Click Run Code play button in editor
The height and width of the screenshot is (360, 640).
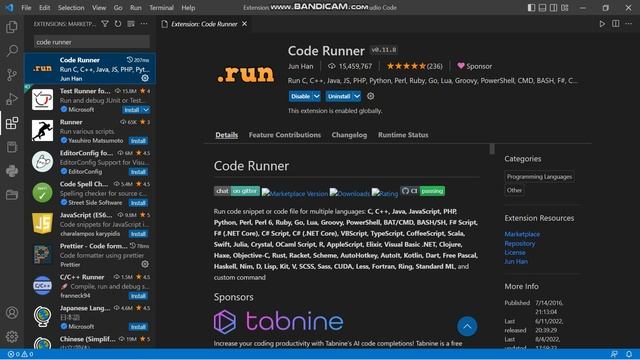point(602,24)
